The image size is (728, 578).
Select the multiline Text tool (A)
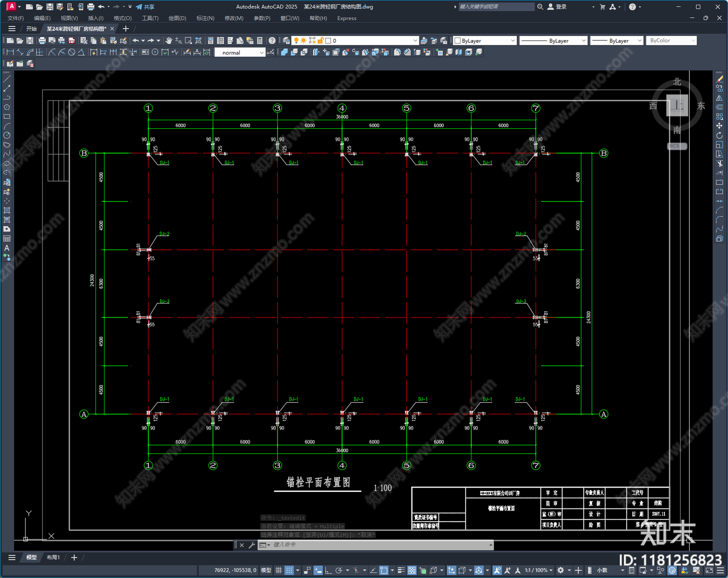click(7, 248)
